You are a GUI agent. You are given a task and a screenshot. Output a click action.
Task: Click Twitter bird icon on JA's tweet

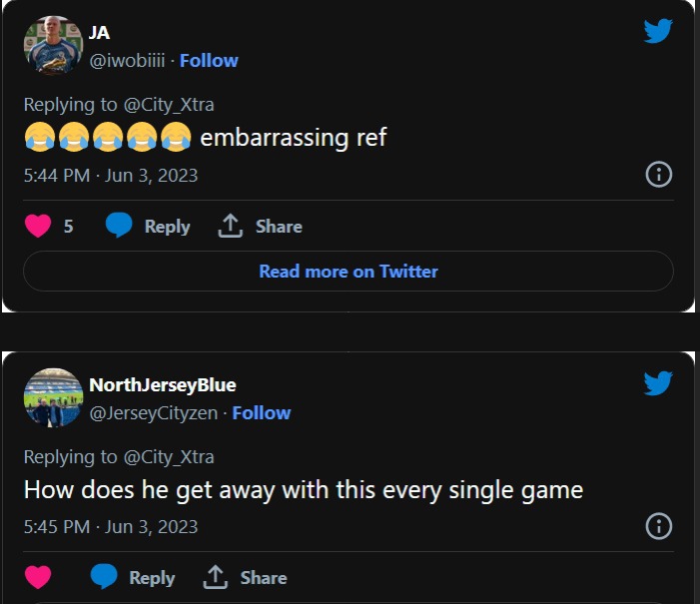(658, 31)
